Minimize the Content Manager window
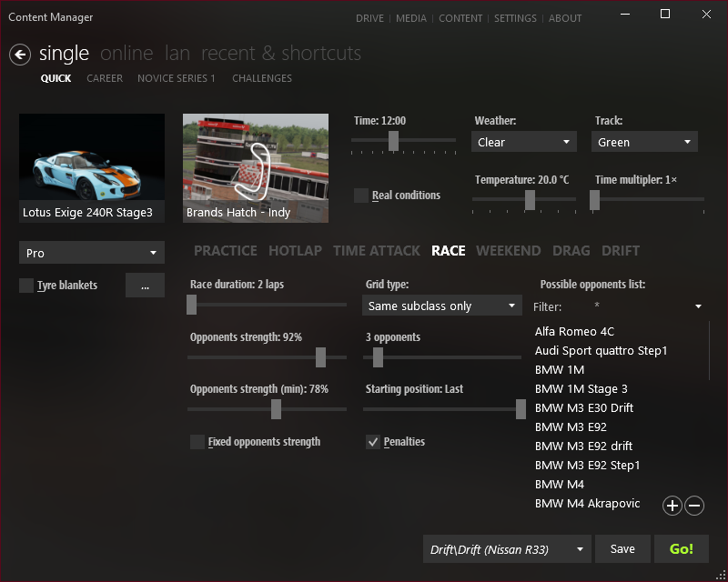Image resolution: width=728 pixels, height=582 pixels. tap(625, 14)
